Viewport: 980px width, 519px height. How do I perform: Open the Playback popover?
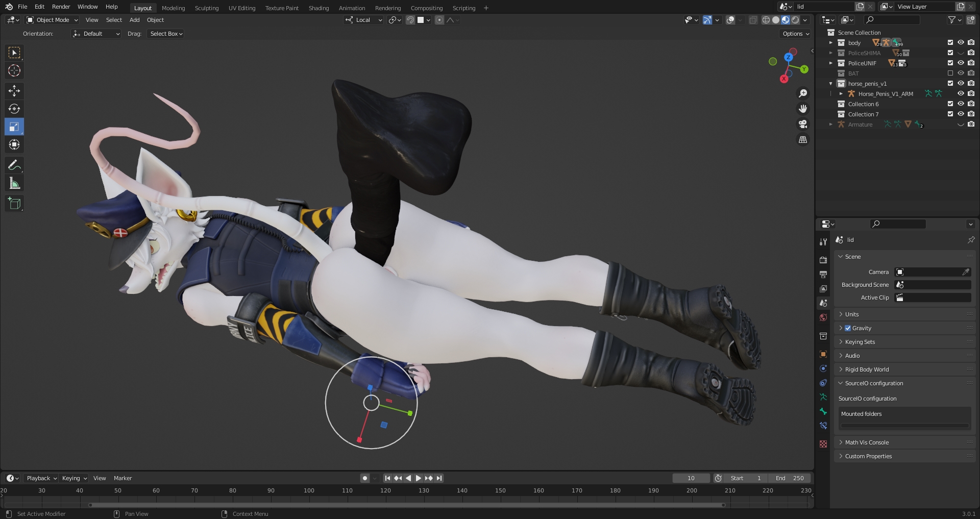click(41, 478)
